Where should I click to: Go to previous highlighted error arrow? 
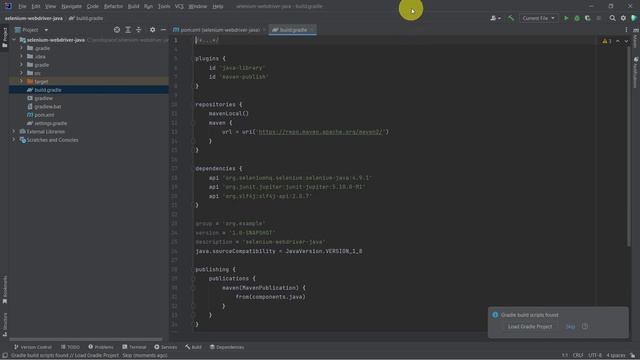click(x=618, y=41)
